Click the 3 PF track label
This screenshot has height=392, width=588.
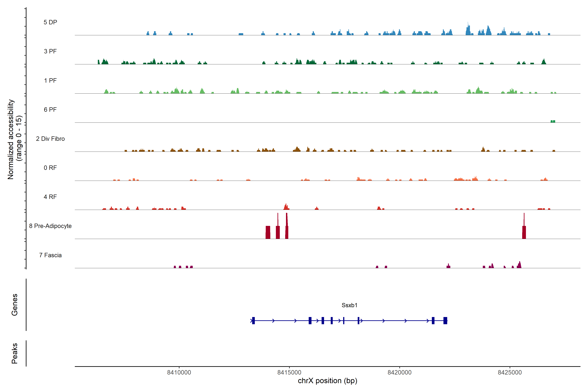(50, 51)
